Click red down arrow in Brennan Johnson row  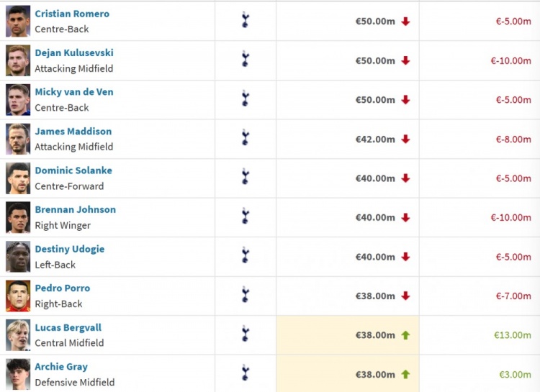(405, 217)
